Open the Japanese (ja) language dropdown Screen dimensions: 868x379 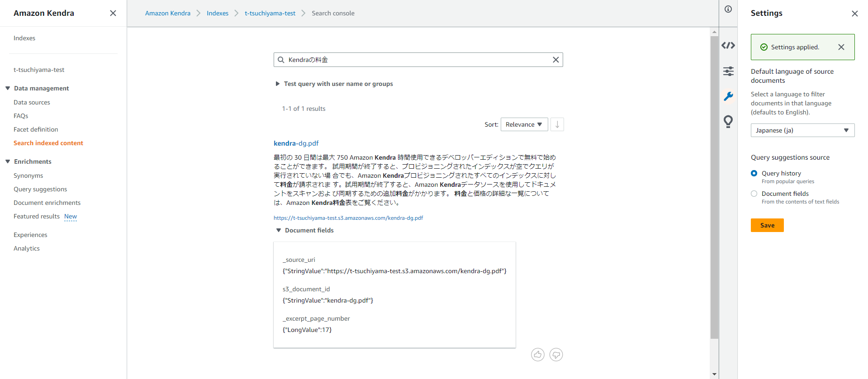pos(802,130)
